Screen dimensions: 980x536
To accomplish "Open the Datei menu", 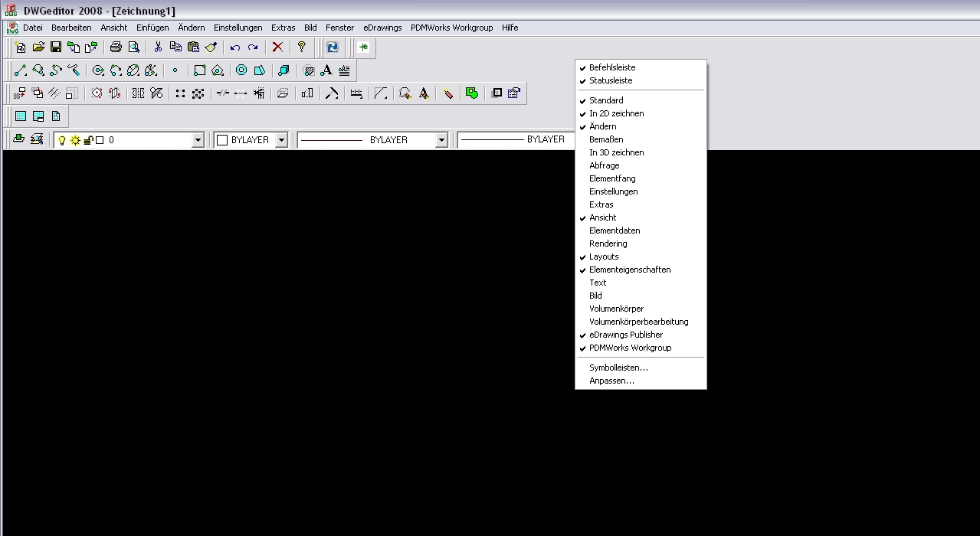I will pyautogui.click(x=33, y=28).
